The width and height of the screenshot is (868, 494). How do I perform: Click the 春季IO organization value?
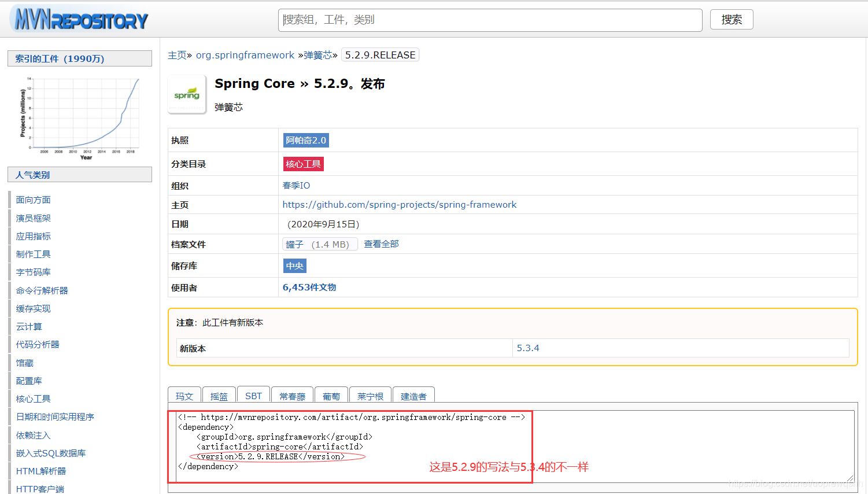coord(296,186)
